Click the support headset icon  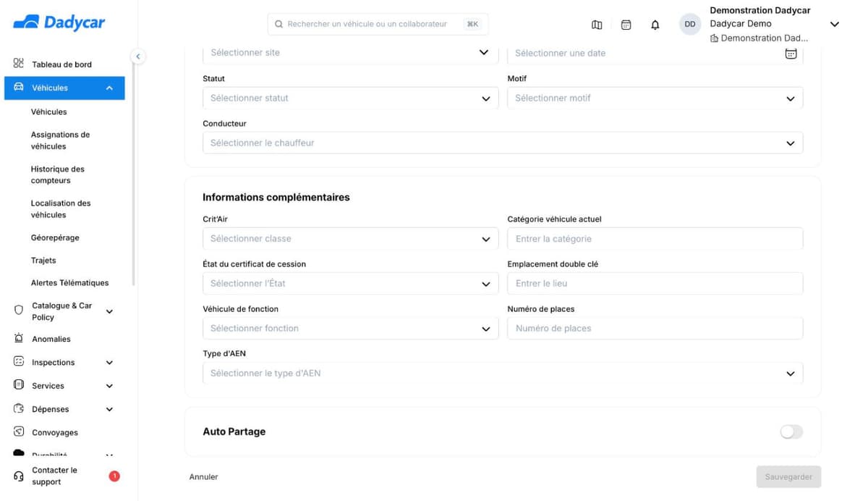coord(19,476)
